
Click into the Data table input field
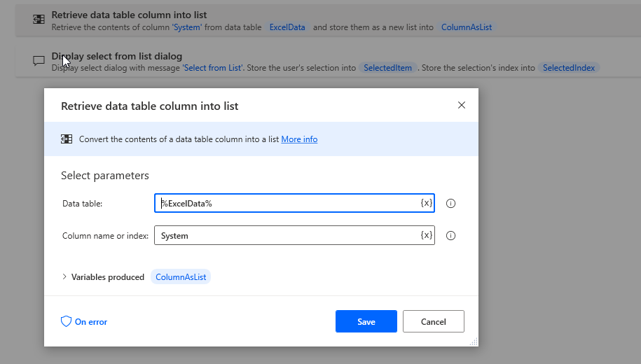click(287, 203)
